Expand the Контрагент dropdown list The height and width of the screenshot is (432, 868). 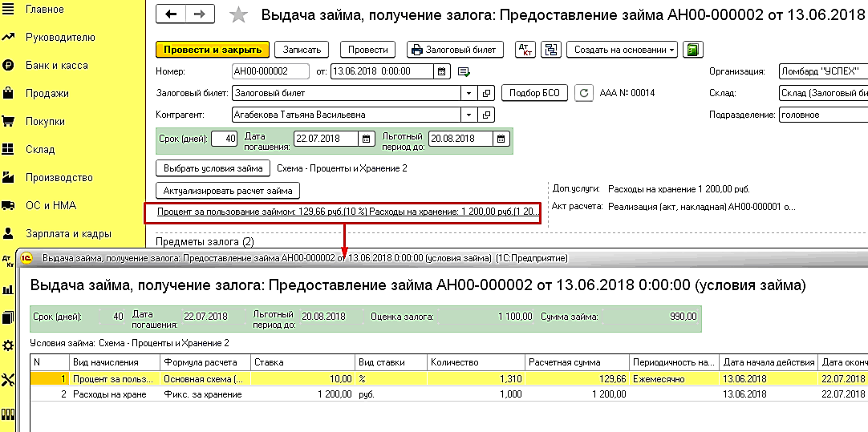coord(468,115)
